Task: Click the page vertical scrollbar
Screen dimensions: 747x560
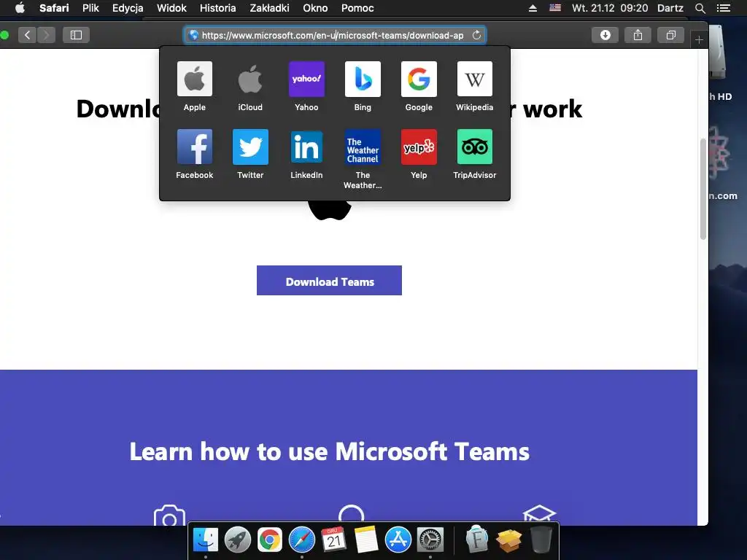Action: (x=703, y=189)
